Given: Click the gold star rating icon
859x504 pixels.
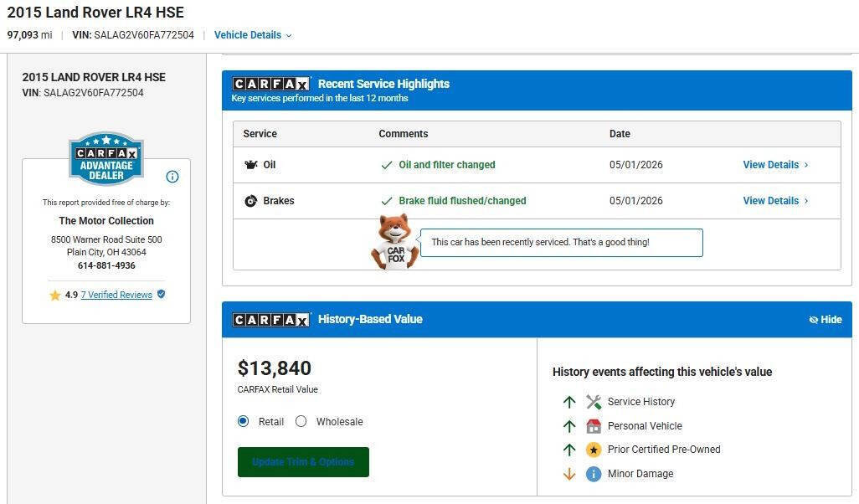Looking at the screenshot, I should (54, 296).
